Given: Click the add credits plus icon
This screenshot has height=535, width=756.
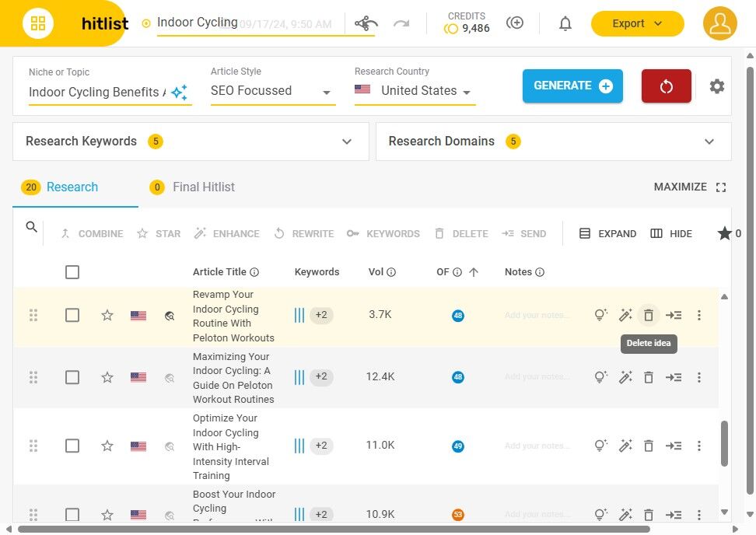Looking at the screenshot, I should click(x=514, y=23).
